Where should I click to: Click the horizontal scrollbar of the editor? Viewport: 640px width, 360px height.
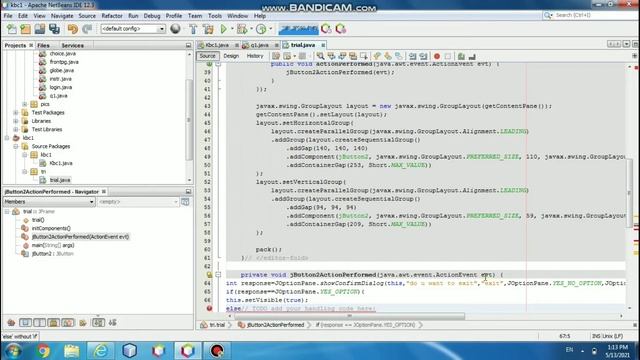349,316
